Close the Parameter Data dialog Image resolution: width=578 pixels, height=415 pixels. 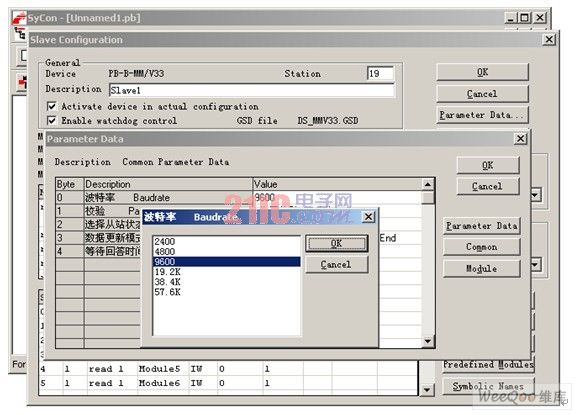520,139
